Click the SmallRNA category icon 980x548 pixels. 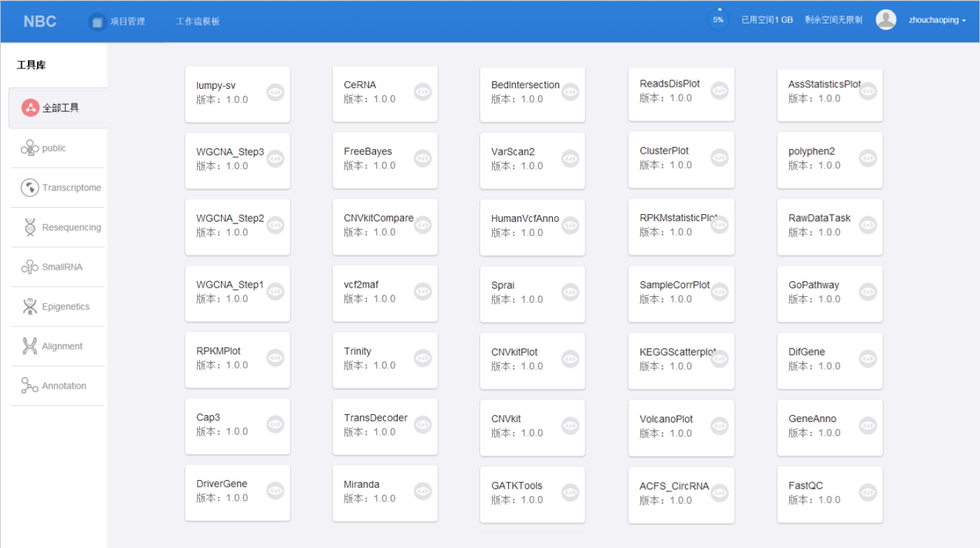click(x=29, y=267)
